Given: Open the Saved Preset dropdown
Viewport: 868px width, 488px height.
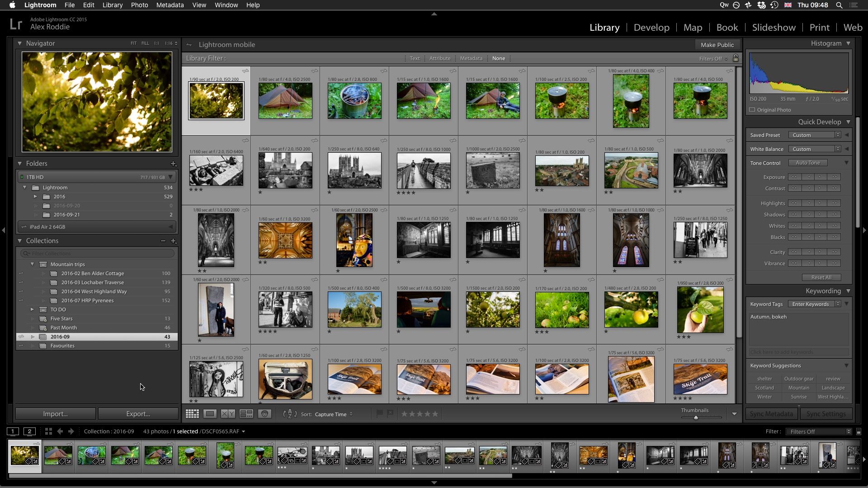Looking at the screenshot, I should click(814, 135).
